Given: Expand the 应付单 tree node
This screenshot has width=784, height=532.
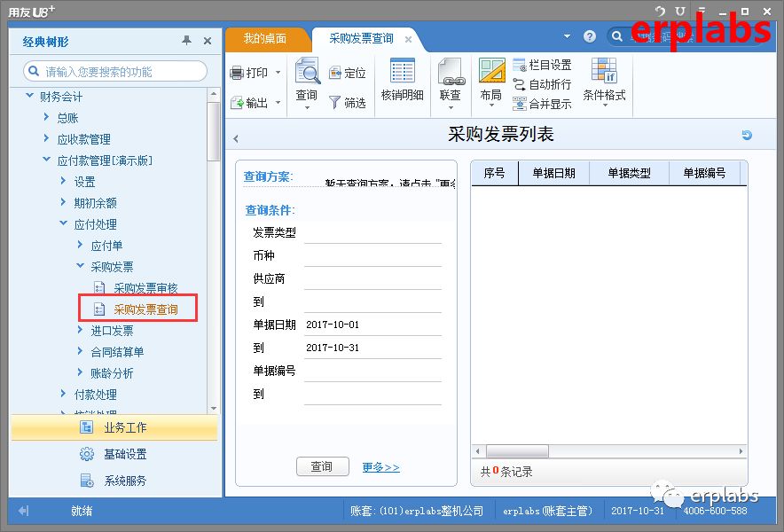Looking at the screenshot, I should (x=81, y=244).
